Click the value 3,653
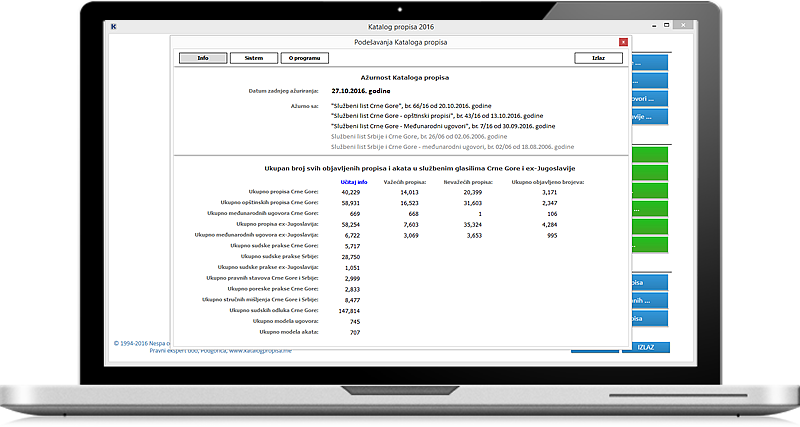Image resolution: width=800 pixels, height=427 pixels. [x=474, y=236]
